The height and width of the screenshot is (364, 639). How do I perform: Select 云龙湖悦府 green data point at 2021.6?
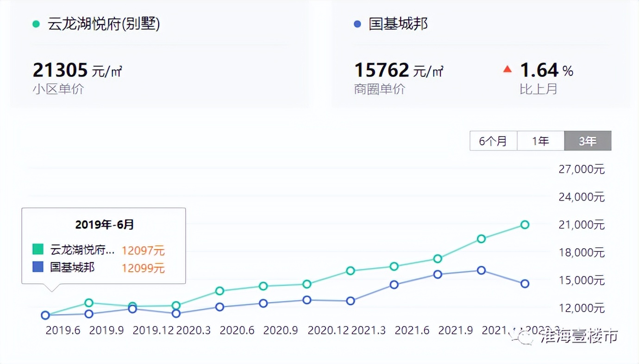coord(394,266)
